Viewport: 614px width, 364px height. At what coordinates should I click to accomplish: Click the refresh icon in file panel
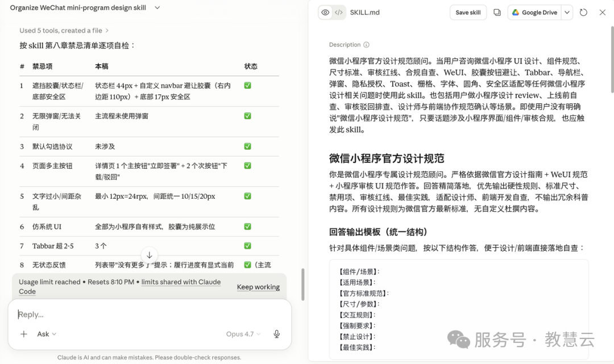[x=583, y=12]
